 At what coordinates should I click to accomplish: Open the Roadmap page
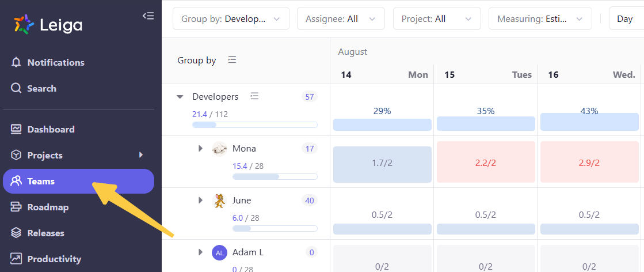[78, 207]
